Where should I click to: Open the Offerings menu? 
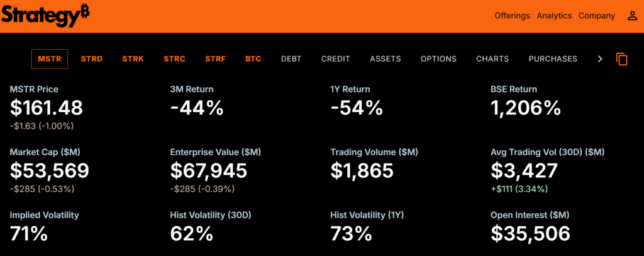[512, 16]
